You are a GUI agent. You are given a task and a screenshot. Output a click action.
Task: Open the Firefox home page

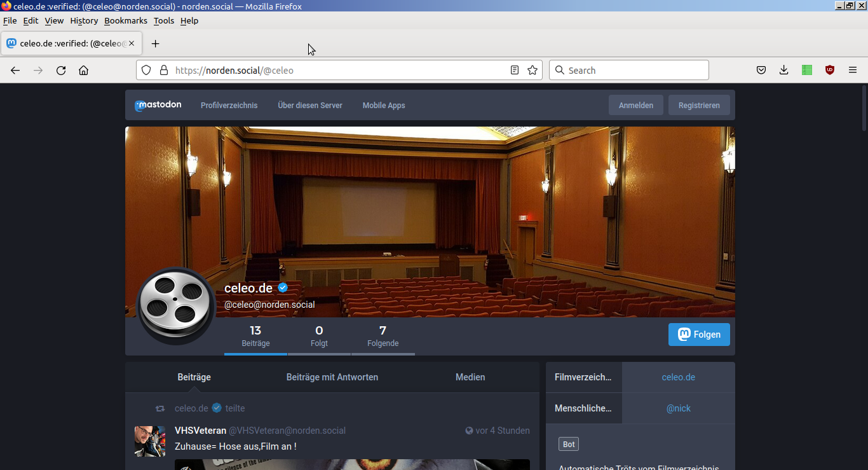(x=83, y=71)
